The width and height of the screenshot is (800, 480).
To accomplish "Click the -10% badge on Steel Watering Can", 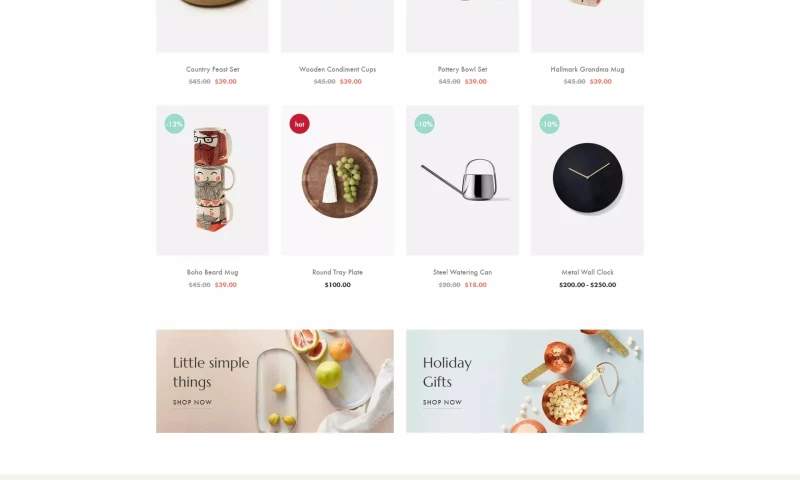I will coord(424,124).
